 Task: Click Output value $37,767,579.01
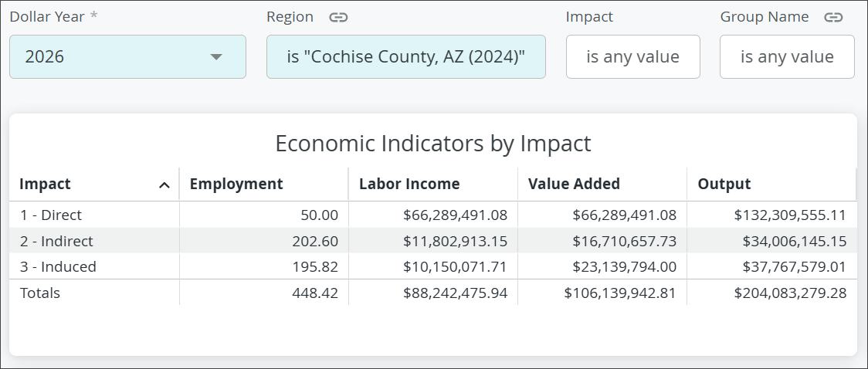[x=795, y=266]
